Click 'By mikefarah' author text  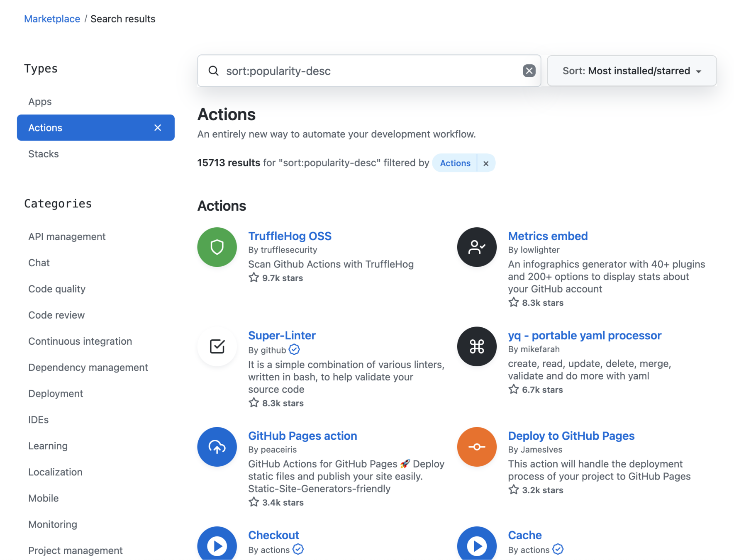tap(534, 349)
